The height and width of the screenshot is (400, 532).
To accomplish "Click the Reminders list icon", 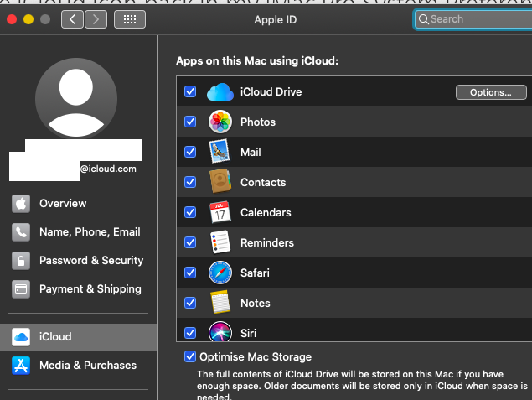I will pos(220,242).
